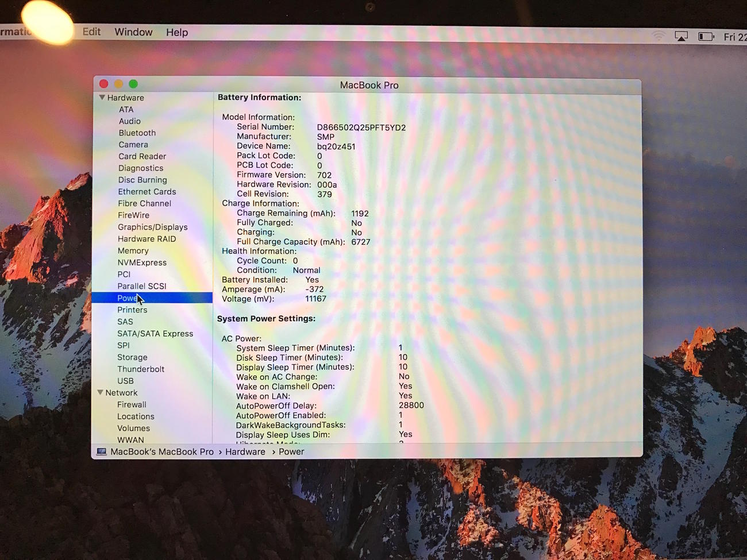Screen dimensions: 747x560
Task: Click the Amperage value -372
Action: pos(314,289)
